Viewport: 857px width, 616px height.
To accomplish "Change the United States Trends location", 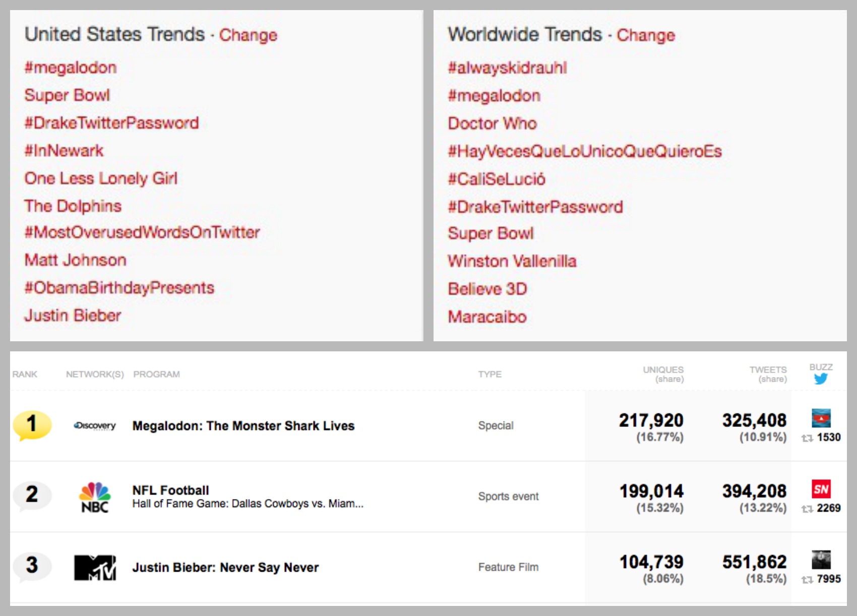I will 248,35.
